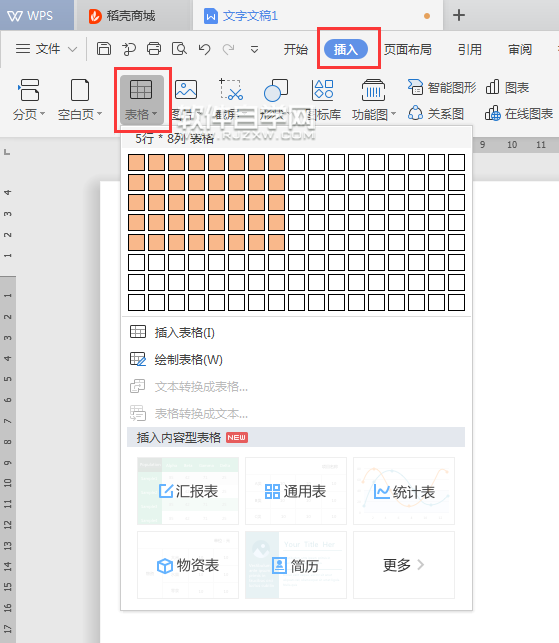The image size is (559, 643).
Task: Open a new tab with plus button
Action: click(x=459, y=16)
